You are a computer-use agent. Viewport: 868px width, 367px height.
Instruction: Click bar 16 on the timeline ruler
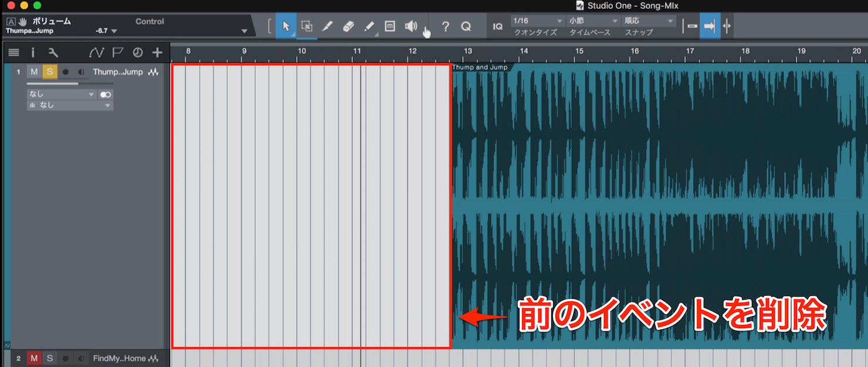pos(634,52)
